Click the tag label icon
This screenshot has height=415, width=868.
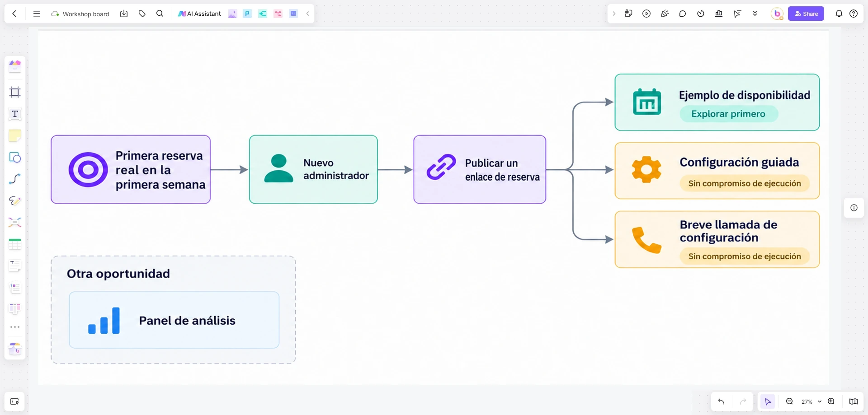pyautogui.click(x=142, y=14)
